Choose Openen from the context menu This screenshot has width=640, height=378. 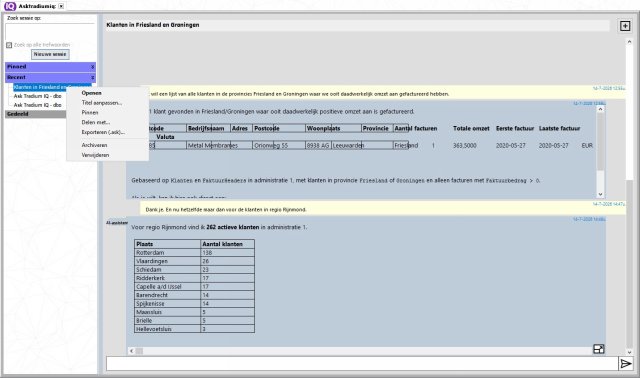(91, 93)
